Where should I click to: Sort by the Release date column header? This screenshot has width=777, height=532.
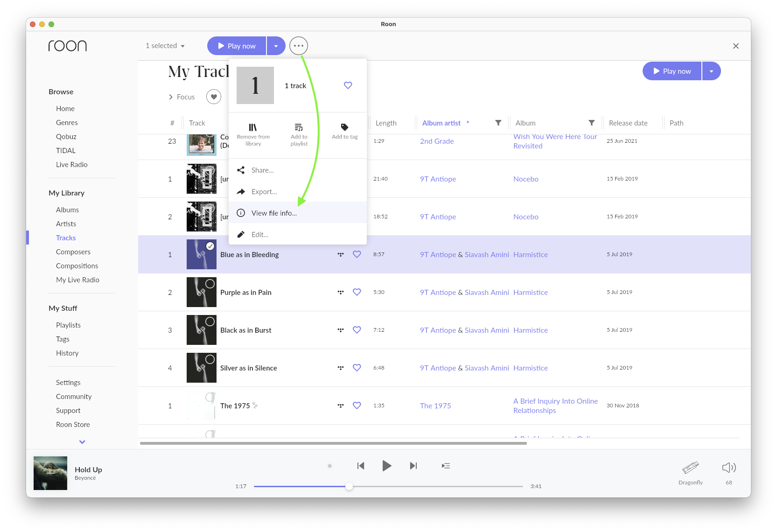click(628, 123)
